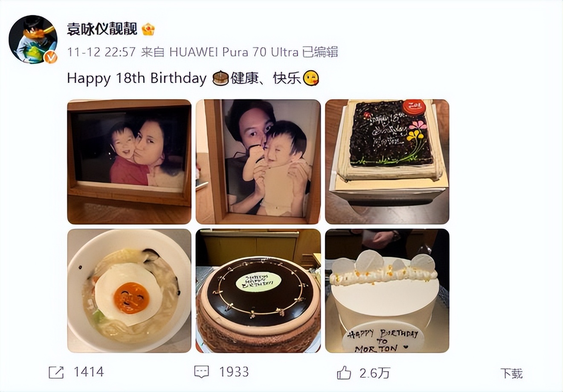Open the comments speech bubble icon
Image resolution: width=563 pixels, height=392 pixels.
pos(201,372)
